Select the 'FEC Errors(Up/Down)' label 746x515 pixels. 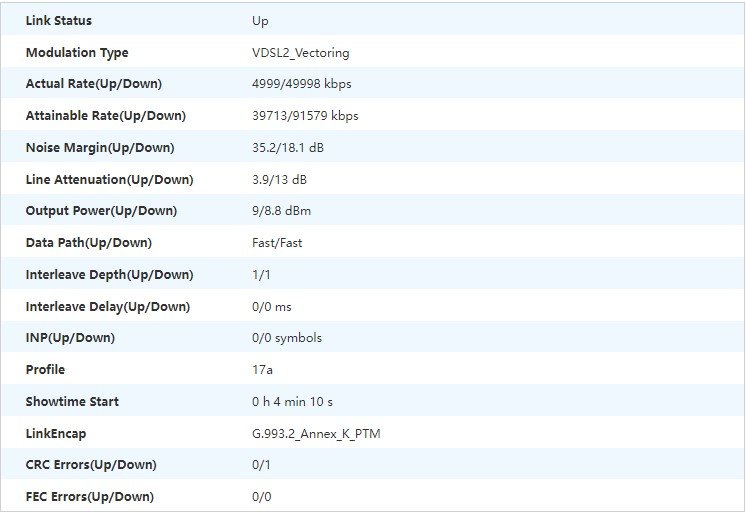click(x=89, y=496)
